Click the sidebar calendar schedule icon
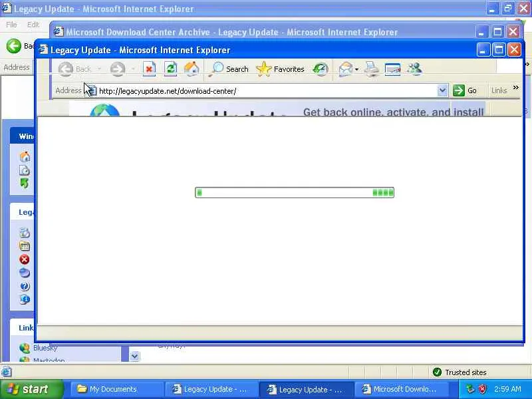Screen dimensions: 532x399 tap(25, 246)
